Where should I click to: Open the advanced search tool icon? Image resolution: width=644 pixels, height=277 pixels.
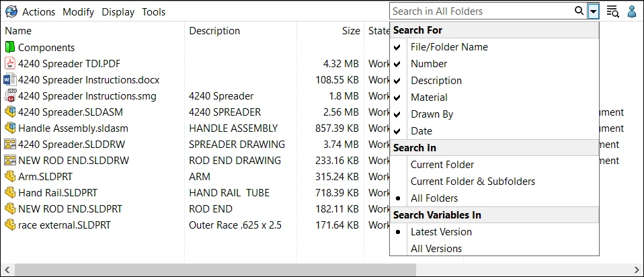pos(612,11)
